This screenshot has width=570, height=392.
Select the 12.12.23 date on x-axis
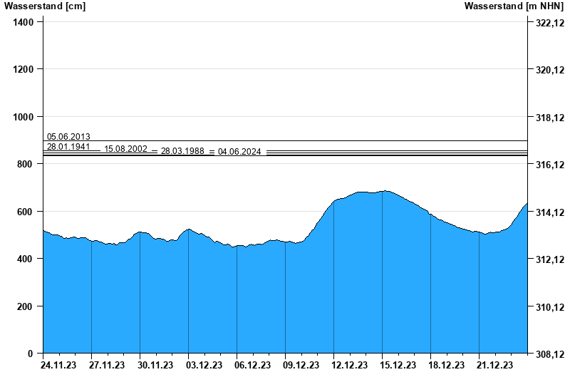(x=349, y=366)
